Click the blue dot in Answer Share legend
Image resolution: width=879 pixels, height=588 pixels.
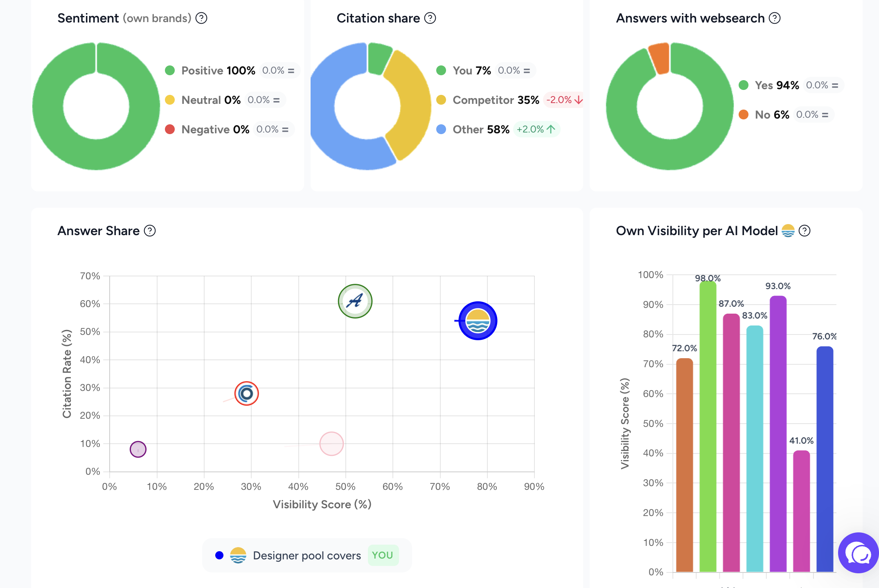pos(219,555)
